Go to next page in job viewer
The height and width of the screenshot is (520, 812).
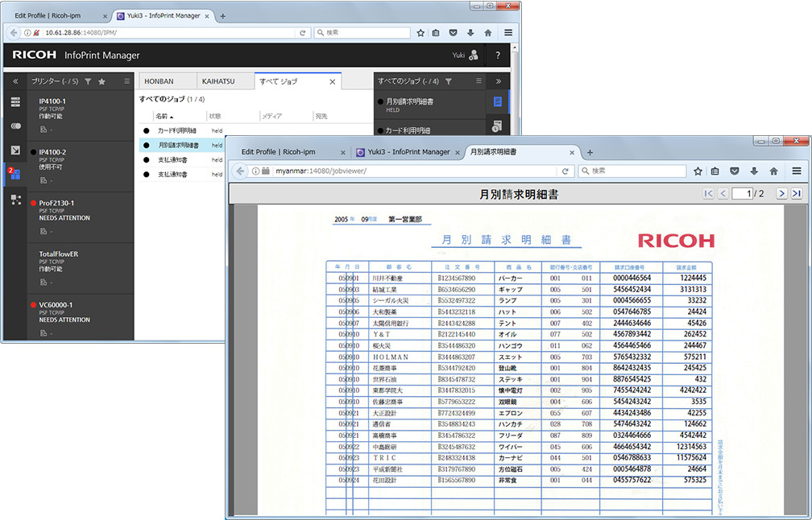(x=781, y=193)
